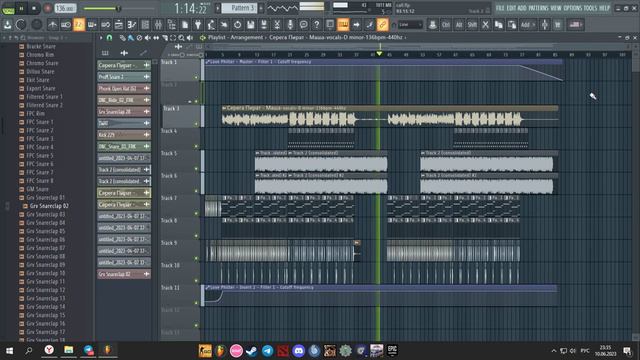The height and width of the screenshot is (360, 640).
Task: Stop playback with the stop button
Action: pos(34,8)
